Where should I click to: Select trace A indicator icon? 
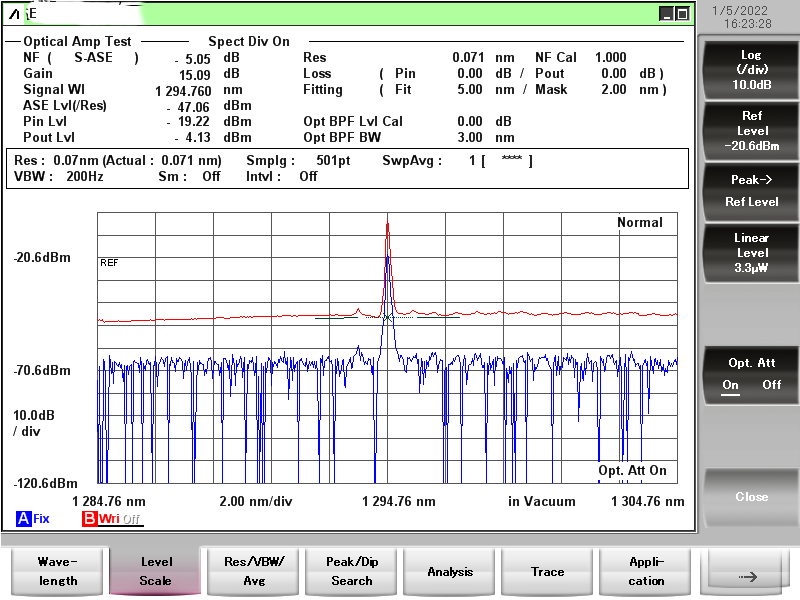point(23,519)
